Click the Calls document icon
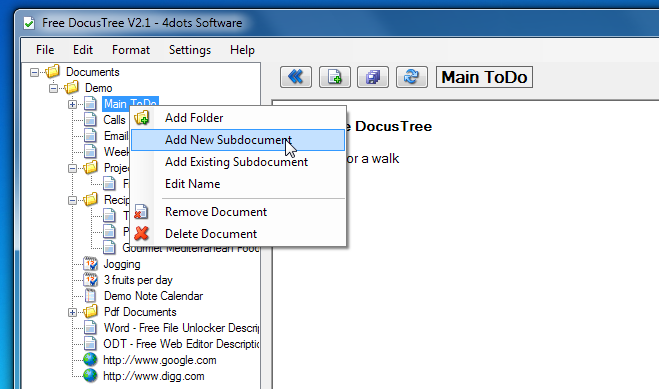The height and width of the screenshot is (389, 659). 90,119
